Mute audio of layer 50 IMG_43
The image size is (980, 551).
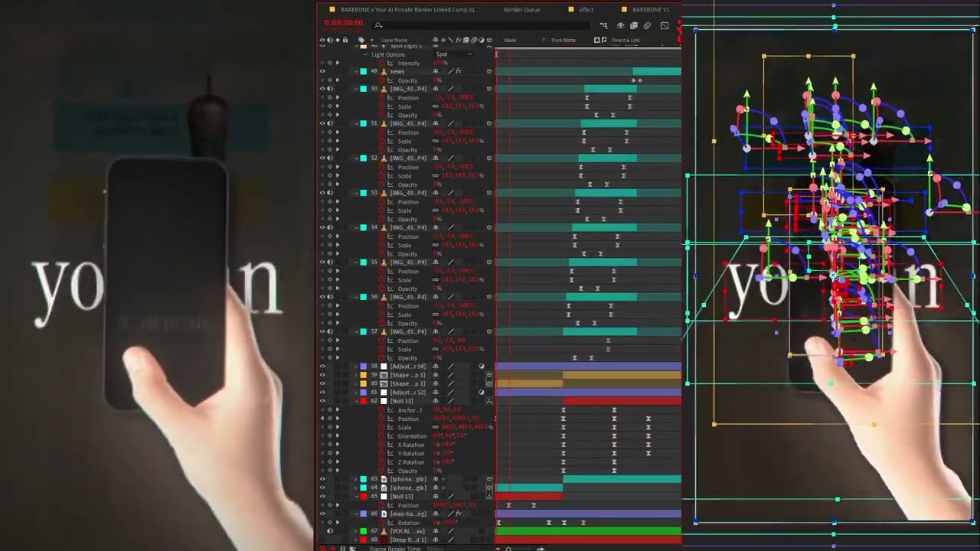330,89
